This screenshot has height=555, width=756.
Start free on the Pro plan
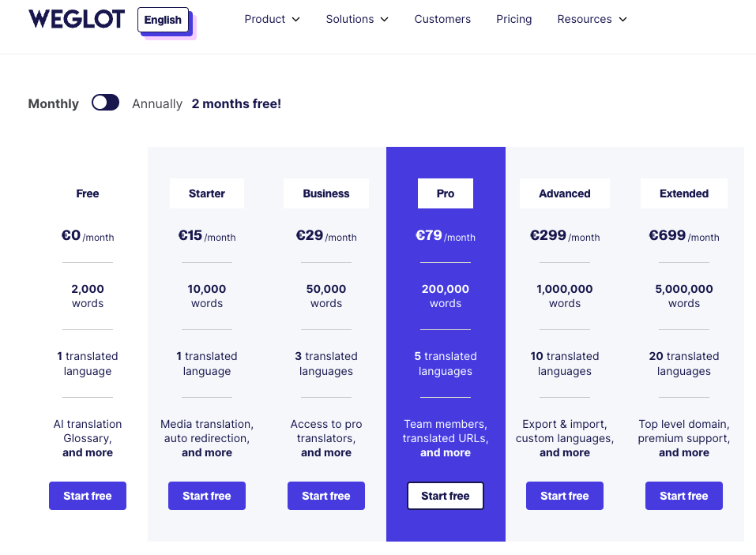pos(446,496)
